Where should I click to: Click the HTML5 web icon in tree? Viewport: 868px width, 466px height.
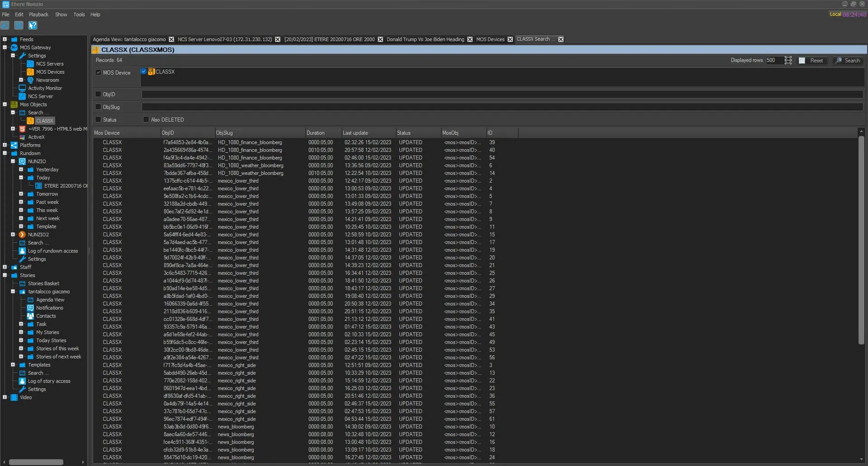(x=22, y=129)
